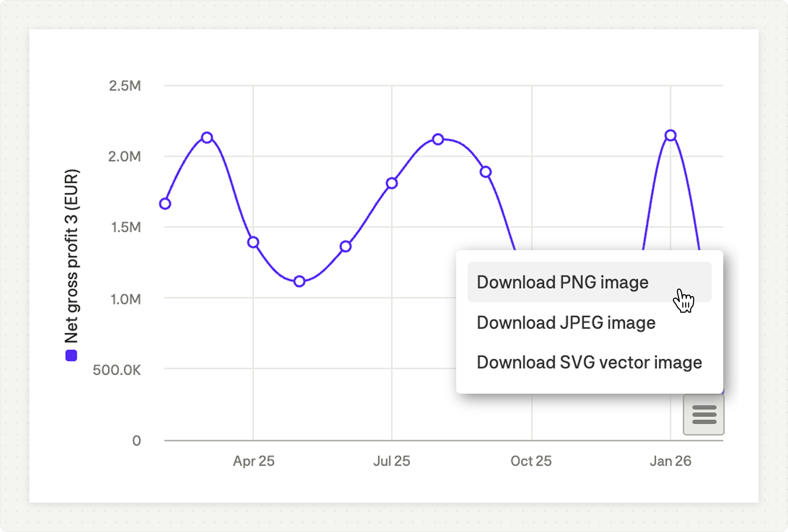The width and height of the screenshot is (788, 532).
Task: Choose Download JPEG image option
Action: coord(566,323)
